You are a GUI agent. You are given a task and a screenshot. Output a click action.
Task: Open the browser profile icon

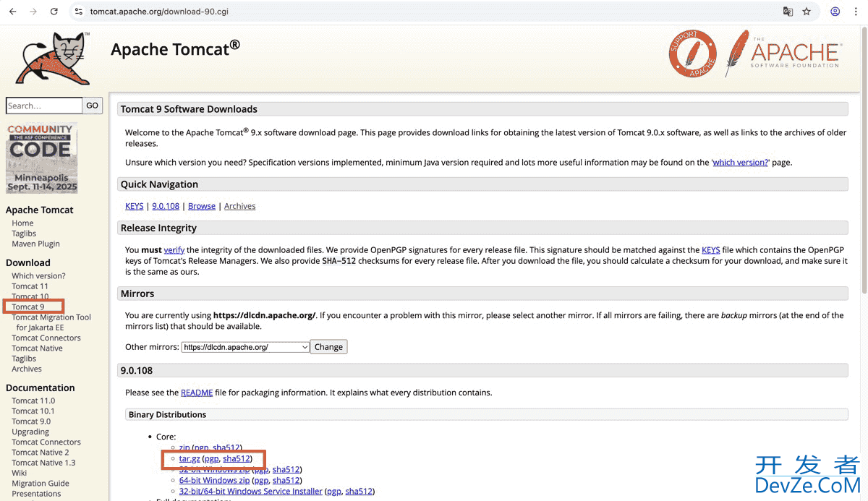pos(835,12)
